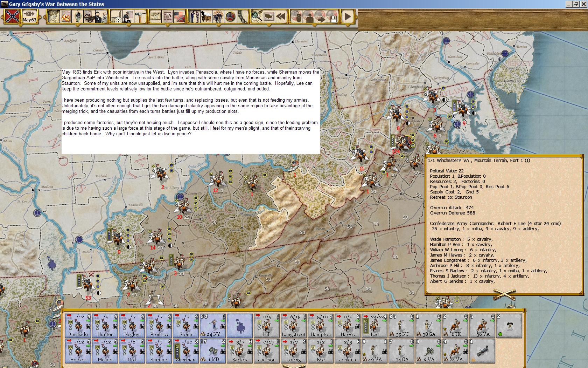Click the play end turn arrow
Screen dimensions: 588x368
(x=348, y=16)
